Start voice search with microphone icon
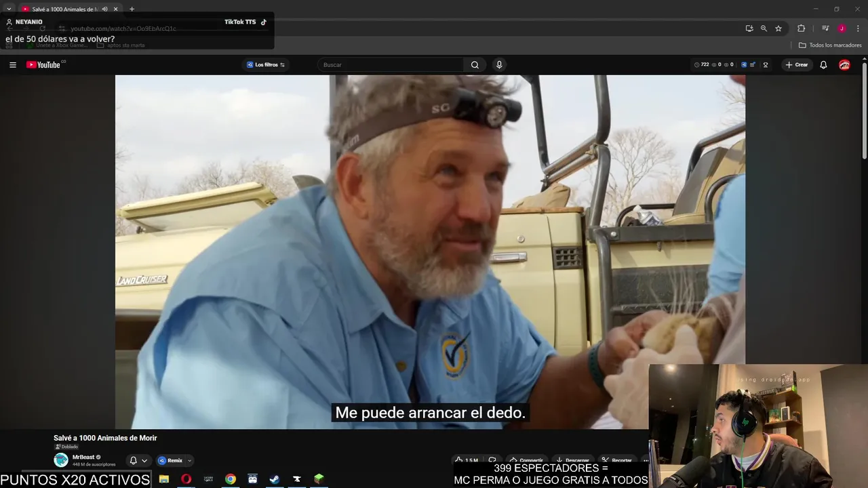The height and width of the screenshot is (488, 868). click(x=499, y=65)
